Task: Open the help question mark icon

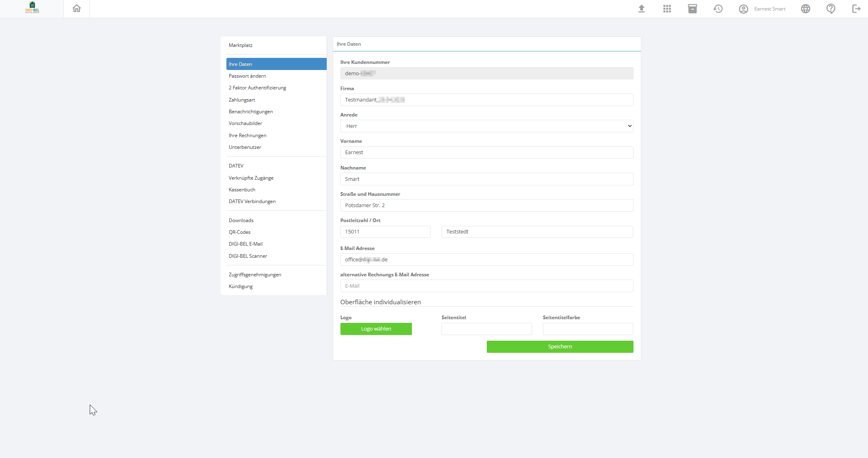Action: tap(830, 9)
